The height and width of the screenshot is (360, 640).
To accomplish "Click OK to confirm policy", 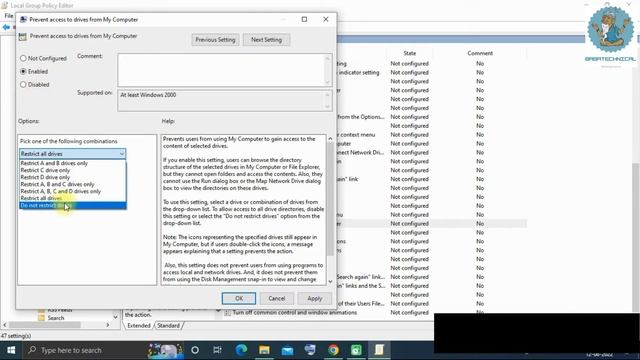I will (239, 298).
